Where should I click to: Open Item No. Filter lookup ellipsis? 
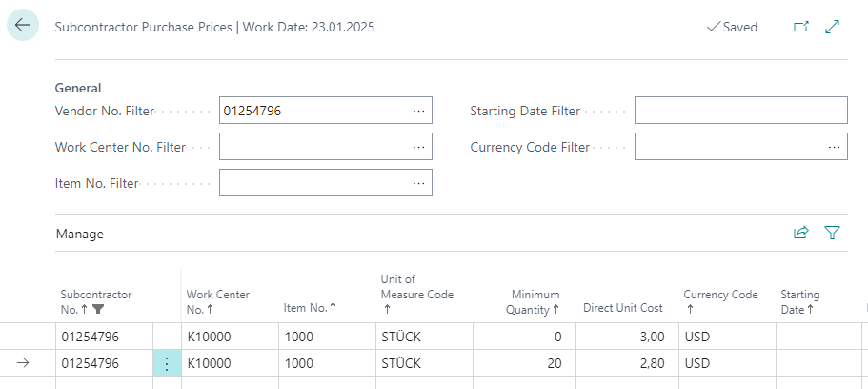418,183
